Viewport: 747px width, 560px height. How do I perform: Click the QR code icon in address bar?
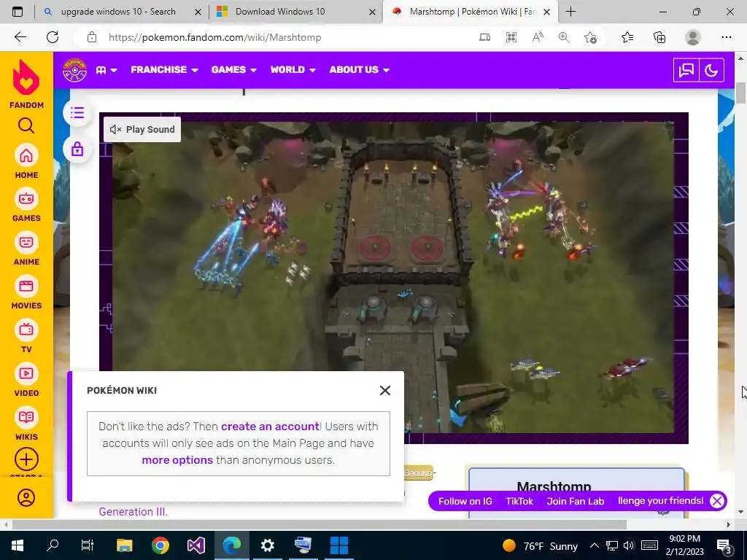[511, 37]
